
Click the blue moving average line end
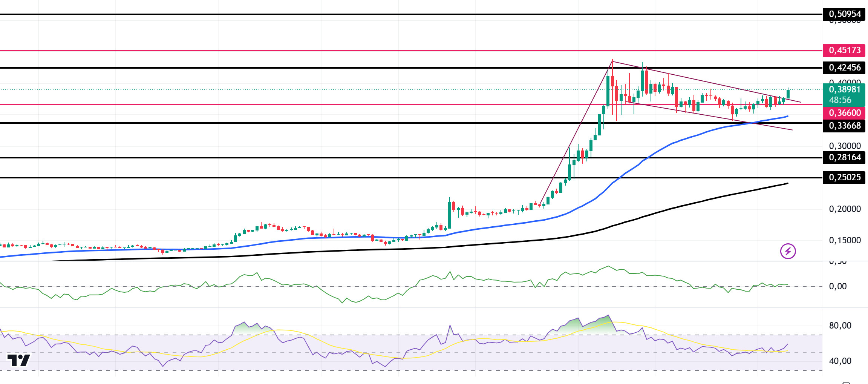787,116
